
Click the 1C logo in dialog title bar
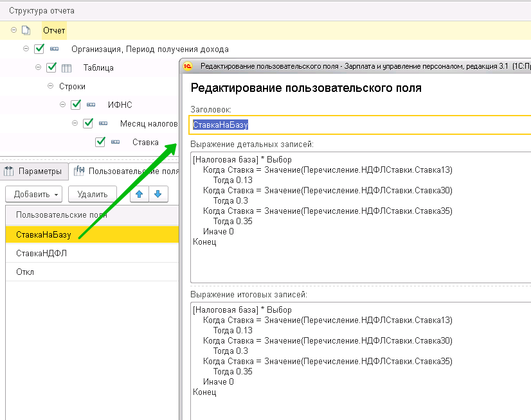pos(188,66)
